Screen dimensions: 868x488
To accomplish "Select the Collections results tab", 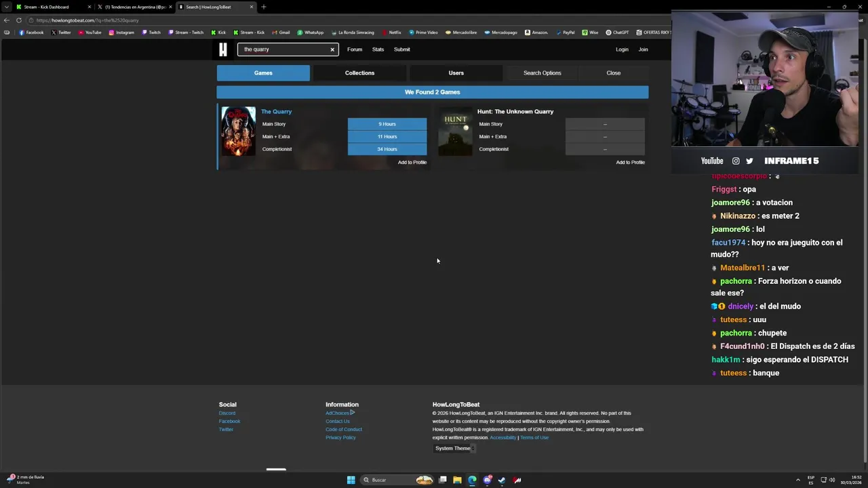I will pyautogui.click(x=359, y=73).
